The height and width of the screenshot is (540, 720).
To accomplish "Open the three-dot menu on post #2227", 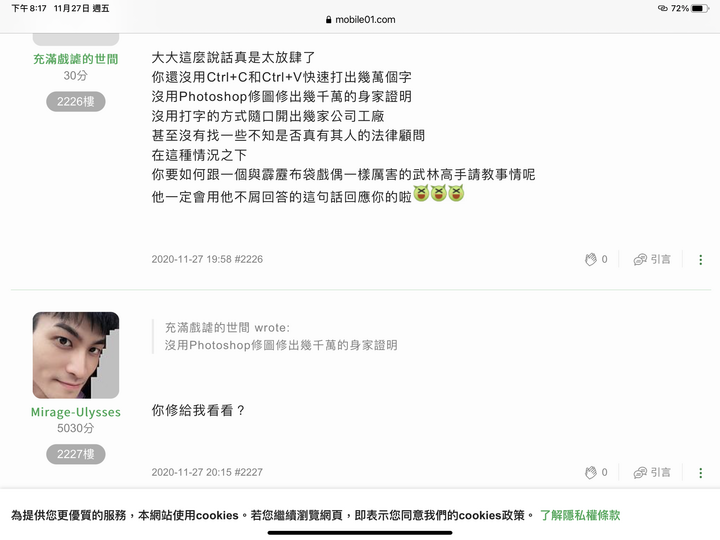I will pos(700,473).
